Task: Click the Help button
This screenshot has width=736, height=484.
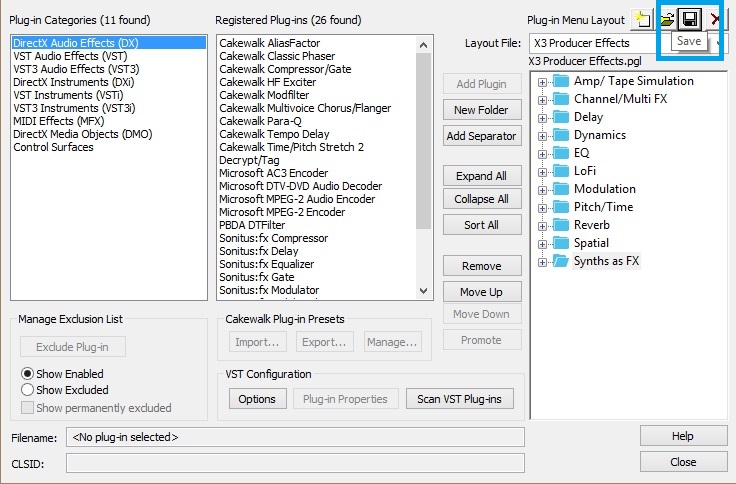Action: pos(683,436)
